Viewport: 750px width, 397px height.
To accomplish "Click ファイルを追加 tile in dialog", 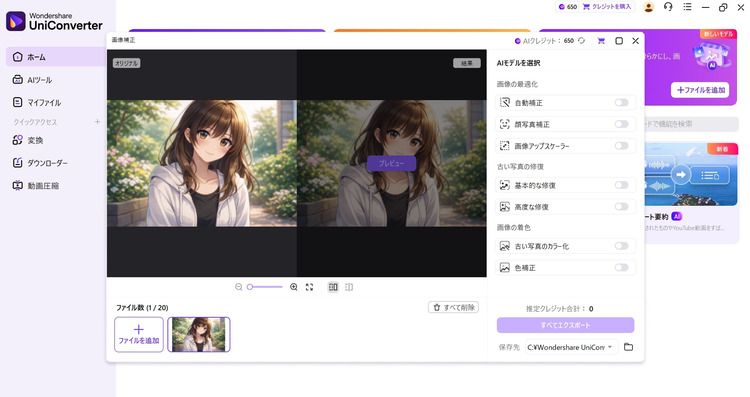I will pyautogui.click(x=139, y=334).
